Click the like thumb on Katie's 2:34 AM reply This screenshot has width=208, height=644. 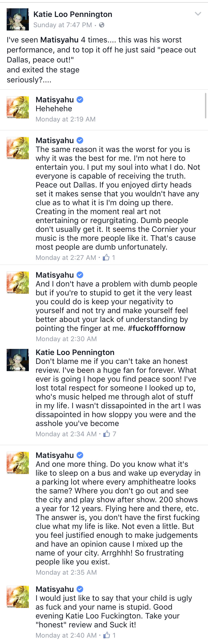pos(106,434)
